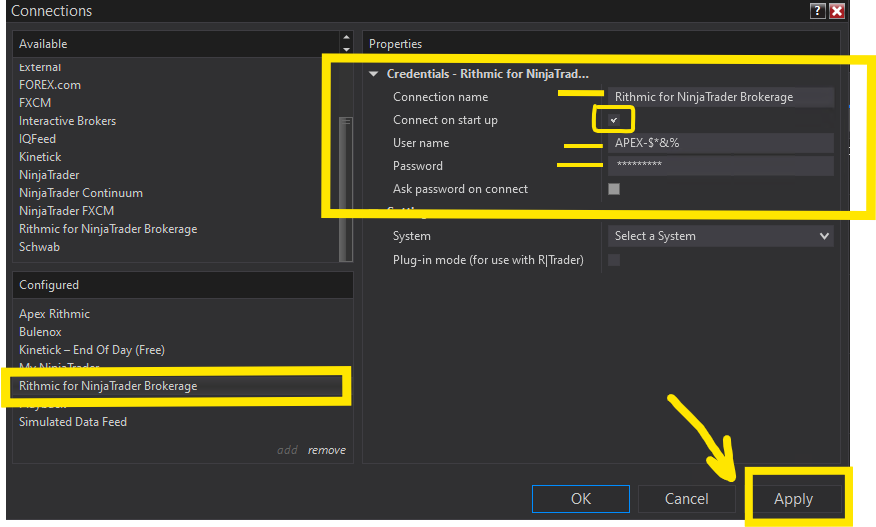Viewport: 876px width, 527px height.
Task: Select NinjaTrader in Available list
Action: point(49,175)
